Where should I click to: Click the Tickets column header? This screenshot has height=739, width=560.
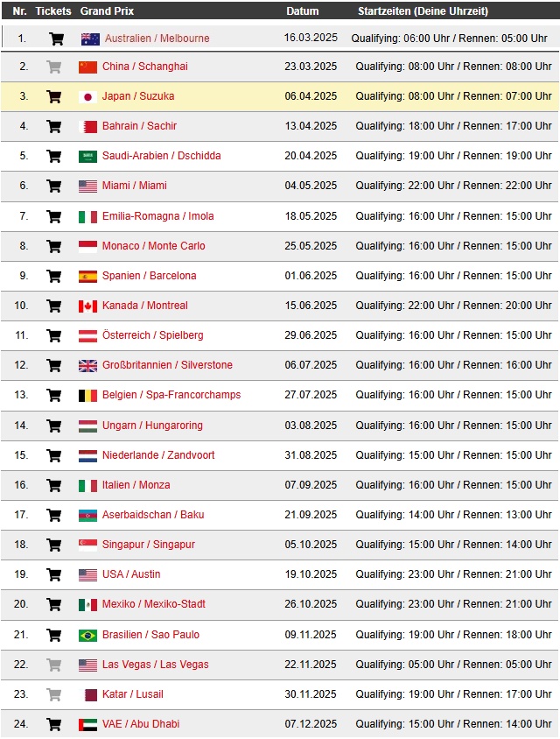click(x=53, y=11)
